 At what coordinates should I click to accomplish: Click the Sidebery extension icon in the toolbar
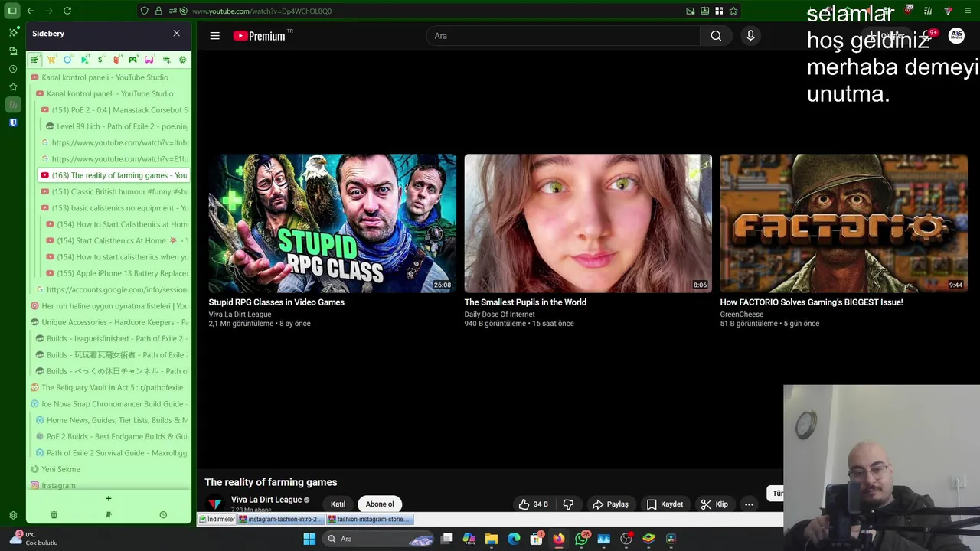click(x=928, y=11)
